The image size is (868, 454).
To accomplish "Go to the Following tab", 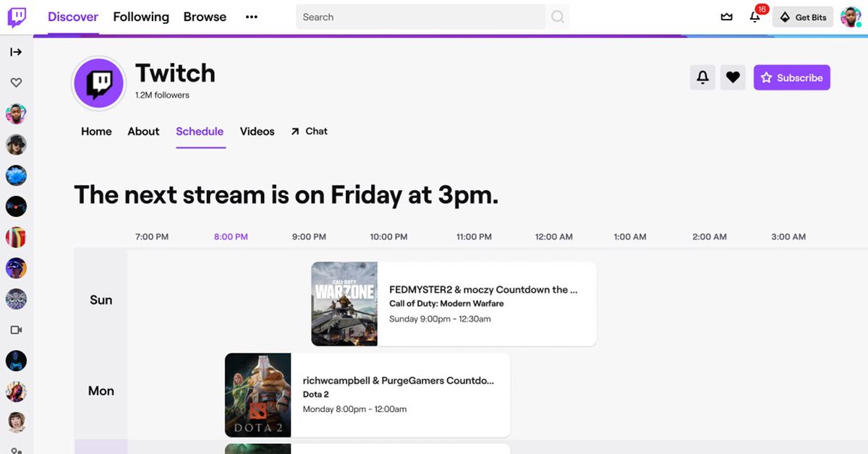I will tap(141, 17).
